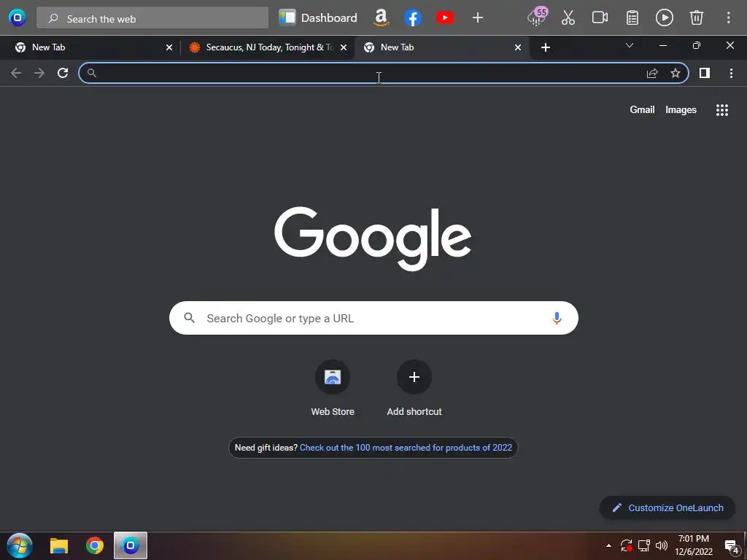
Task: Go forward with the forward arrow
Action: tap(39, 73)
